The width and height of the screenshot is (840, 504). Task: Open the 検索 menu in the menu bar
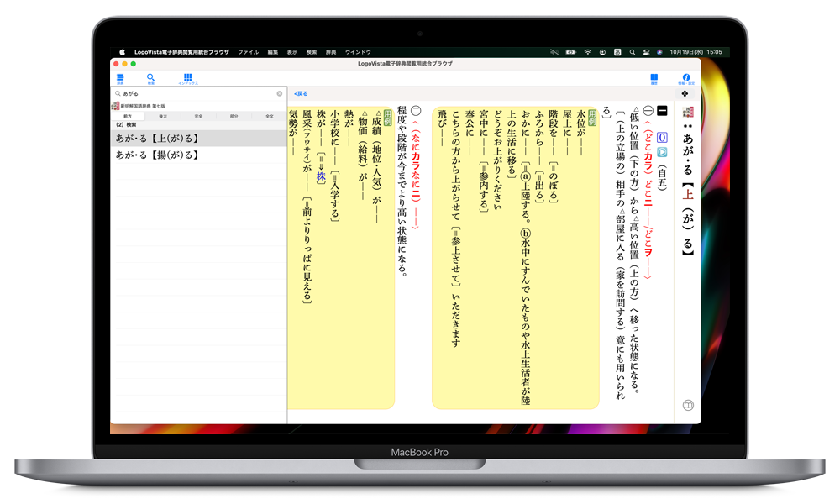tap(312, 52)
